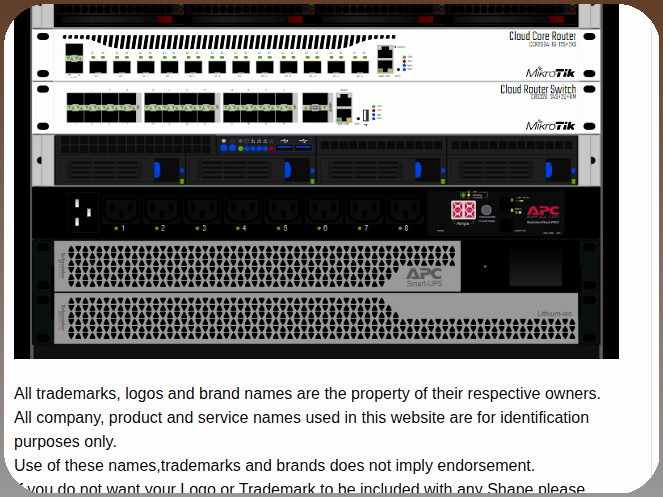Click the green LED on the Smart-UPS

click(x=485, y=266)
